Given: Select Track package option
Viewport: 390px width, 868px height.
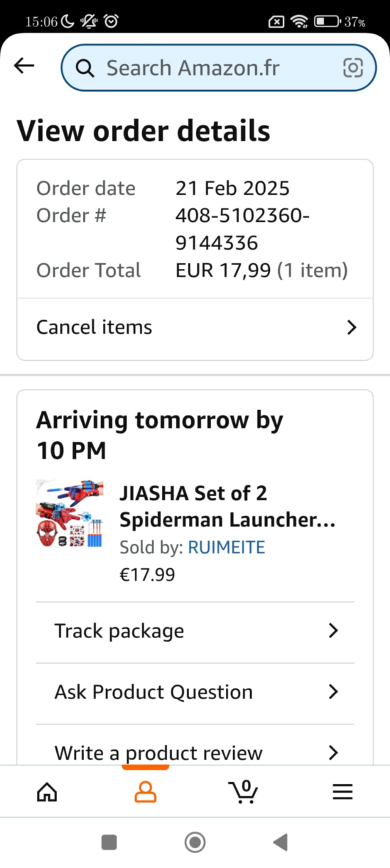Looking at the screenshot, I should pyautogui.click(x=119, y=631).
